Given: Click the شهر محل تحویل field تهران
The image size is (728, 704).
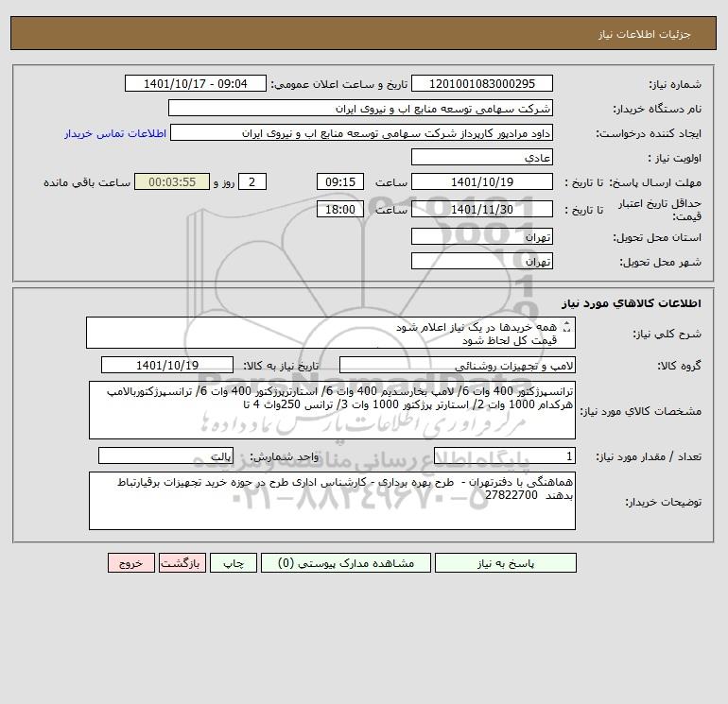Looking at the screenshot, I should pos(482,261).
